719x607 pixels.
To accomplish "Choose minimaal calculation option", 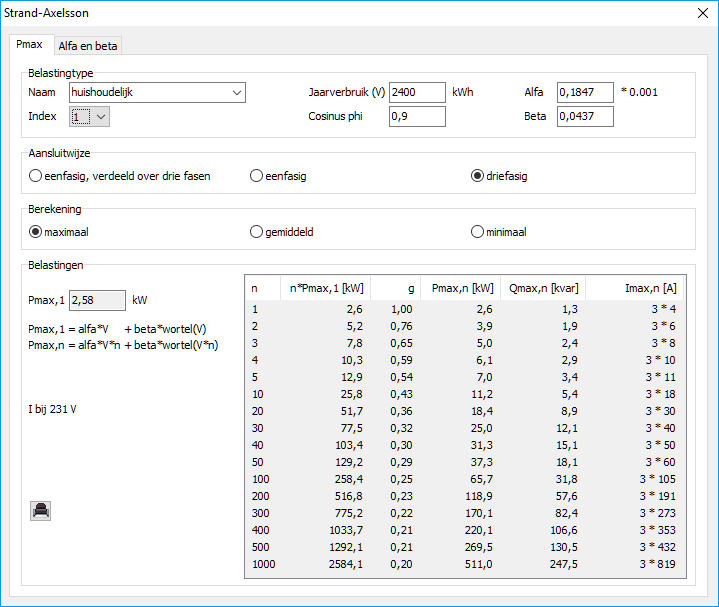I will coord(478,232).
